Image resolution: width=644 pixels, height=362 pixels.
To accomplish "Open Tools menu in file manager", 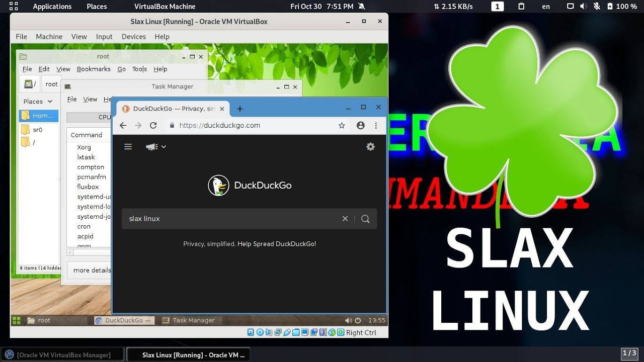I will pos(139,69).
